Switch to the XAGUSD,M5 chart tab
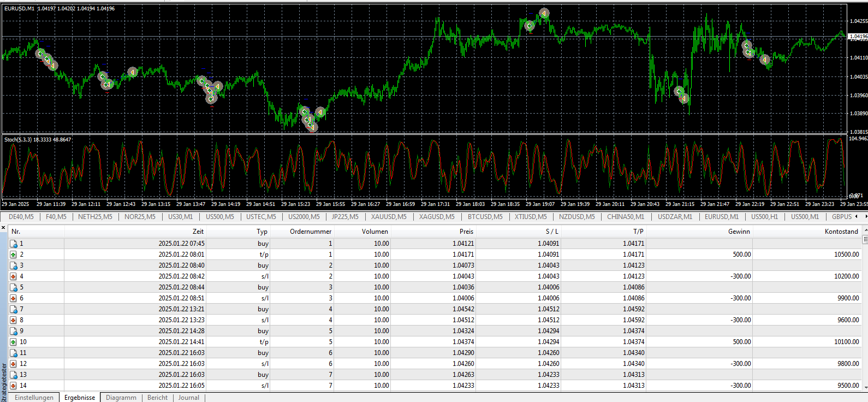Image resolution: width=868 pixels, height=402 pixels. click(x=437, y=217)
